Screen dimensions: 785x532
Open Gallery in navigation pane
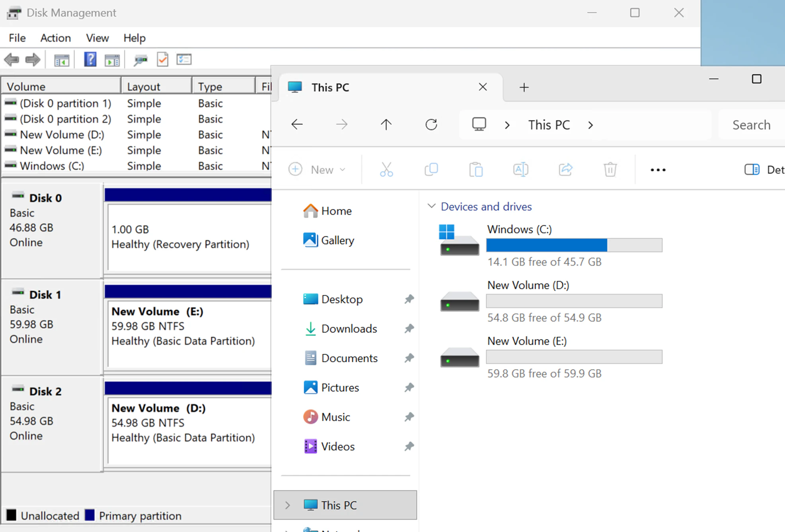329,240
